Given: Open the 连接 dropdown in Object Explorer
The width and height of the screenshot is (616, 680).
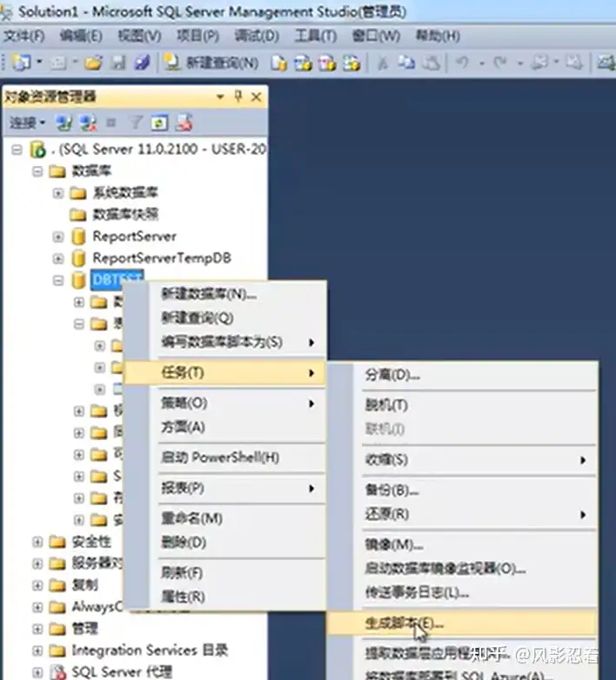Looking at the screenshot, I should (x=27, y=123).
